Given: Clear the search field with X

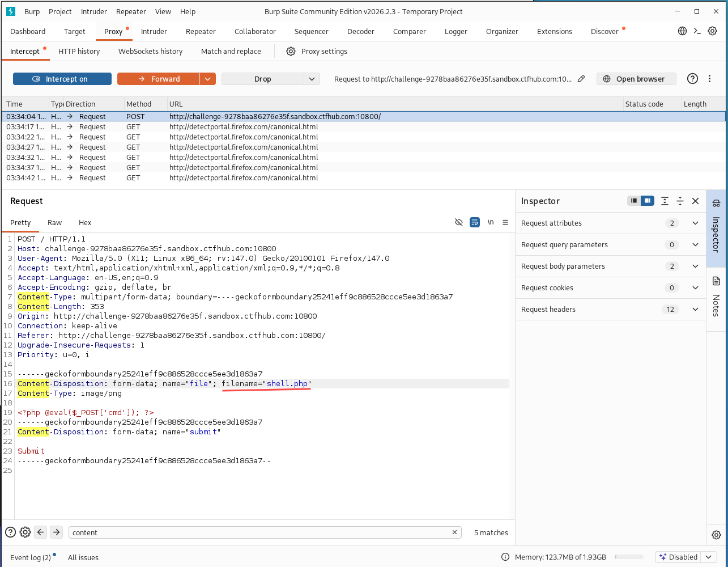Looking at the screenshot, I should click(x=454, y=532).
